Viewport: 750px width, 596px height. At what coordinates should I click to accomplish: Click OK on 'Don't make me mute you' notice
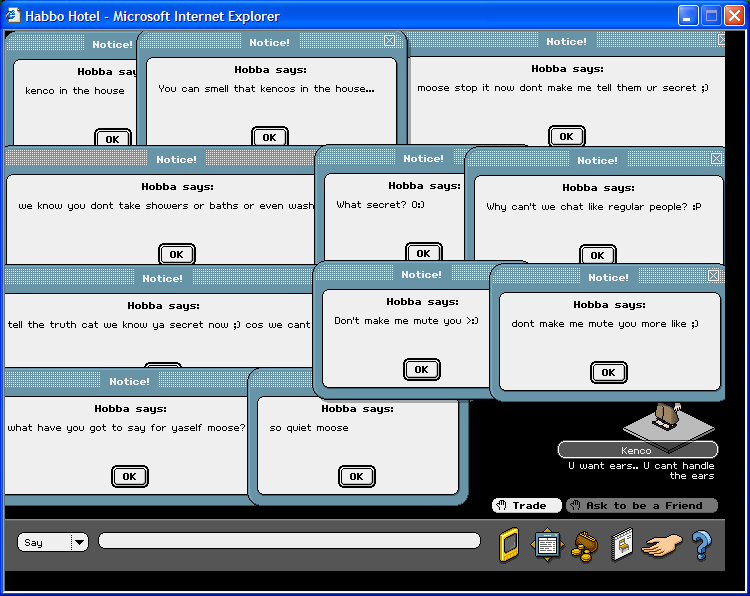(x=421, y=369)
